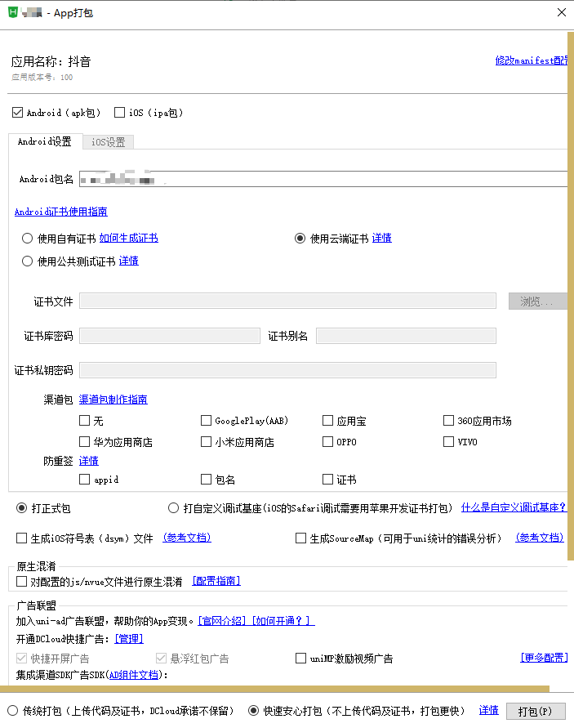574x728 pixels.
Task: Open 配置指南 link
Action: (x=216, y=581)
